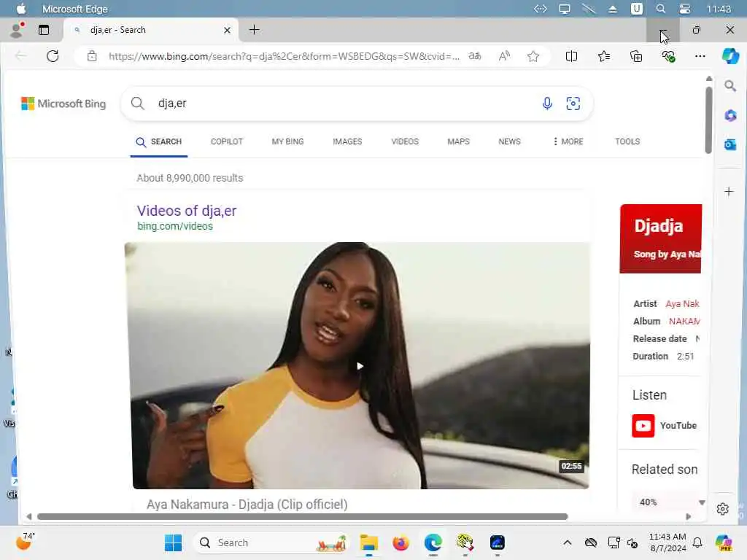Select the dja,er - Search tab

point(150,30)
